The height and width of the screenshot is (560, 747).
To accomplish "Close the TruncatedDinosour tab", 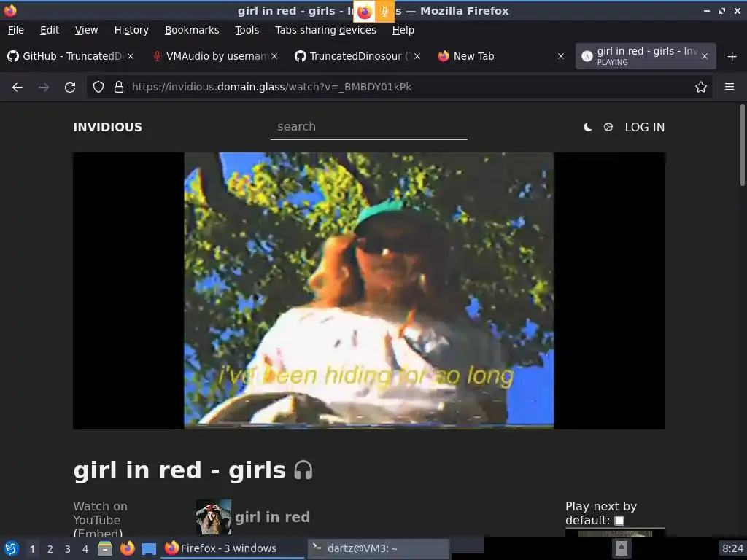I will point(417,56).
